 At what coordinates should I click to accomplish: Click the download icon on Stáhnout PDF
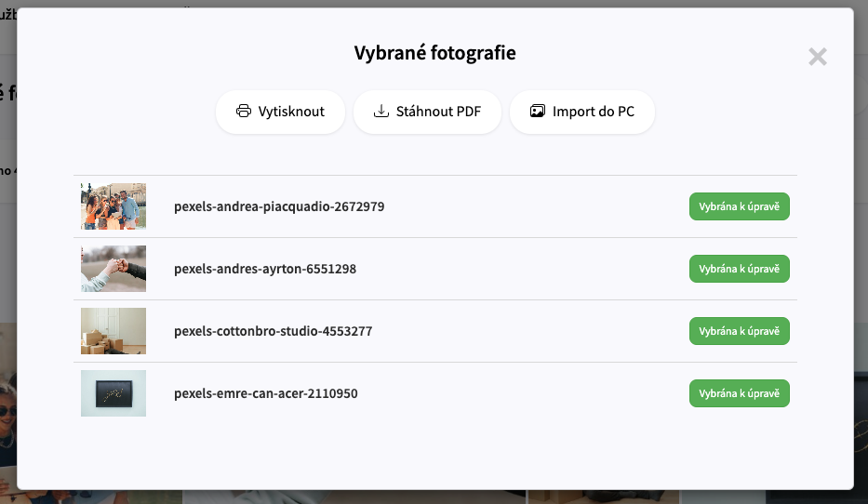click(381, 112)
